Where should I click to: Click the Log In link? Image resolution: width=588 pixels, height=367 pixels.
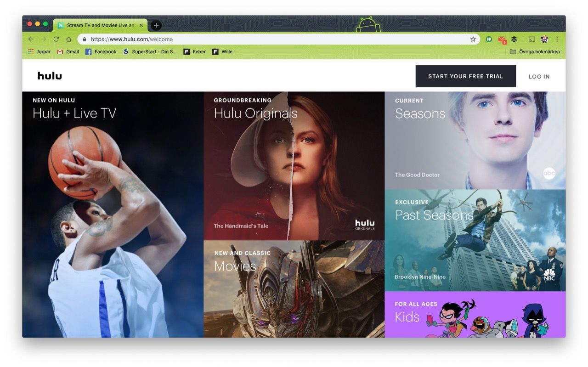539,77
